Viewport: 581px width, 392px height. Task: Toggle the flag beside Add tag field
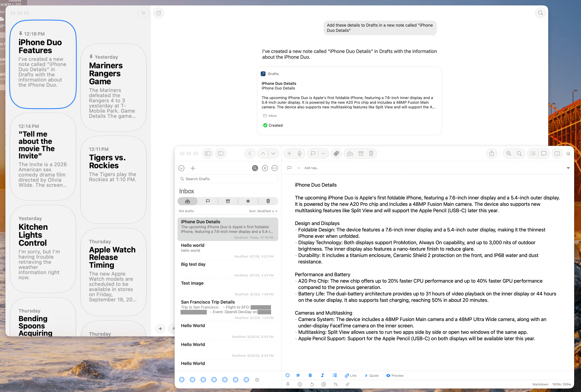(289, 168)
